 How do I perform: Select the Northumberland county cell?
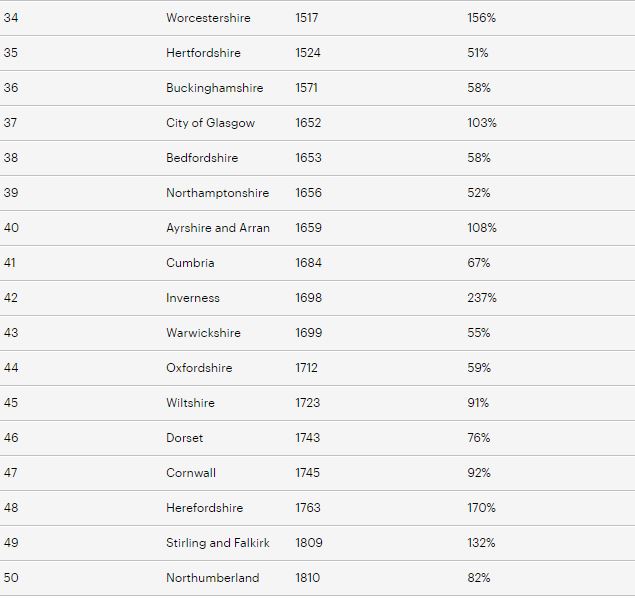(x=213, y=578)
